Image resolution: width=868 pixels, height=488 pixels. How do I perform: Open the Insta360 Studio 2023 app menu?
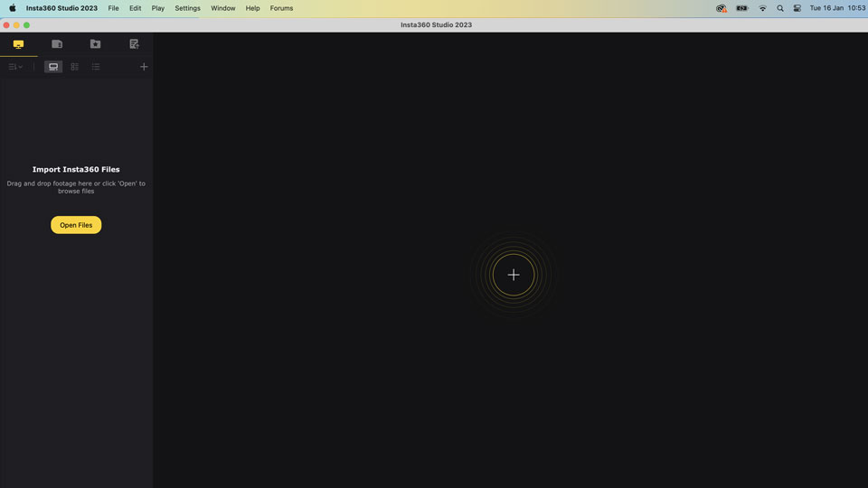pyautogui.click(x=61, y=8)
